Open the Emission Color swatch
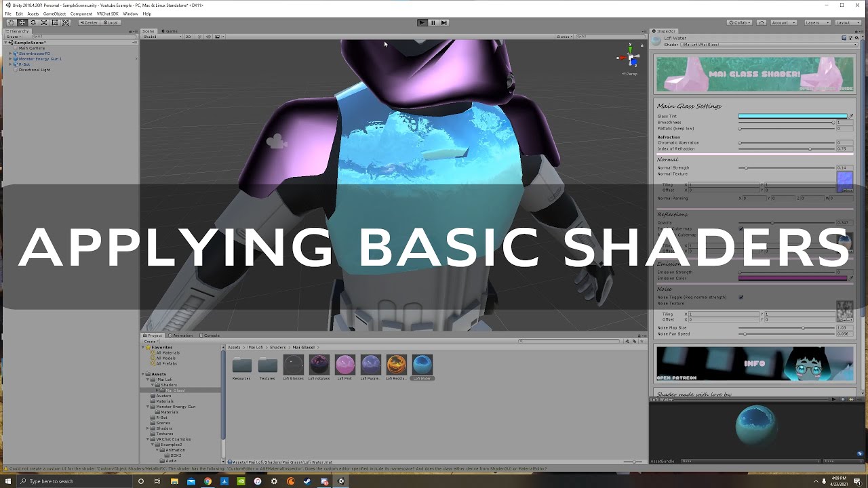The height and width of the screenshot is (488, 868). pyautogui.click(x=792, y=278)
